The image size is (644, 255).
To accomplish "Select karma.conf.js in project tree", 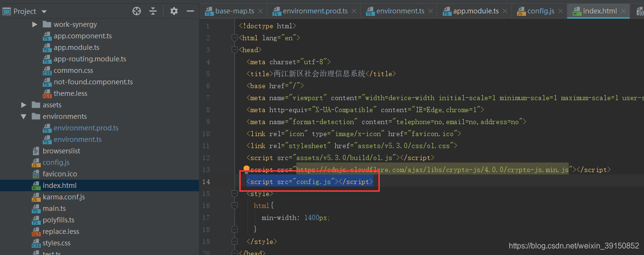I will (64, 197).
